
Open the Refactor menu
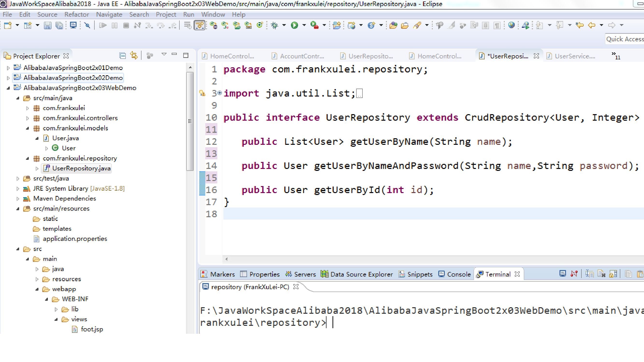pos(77,14)
